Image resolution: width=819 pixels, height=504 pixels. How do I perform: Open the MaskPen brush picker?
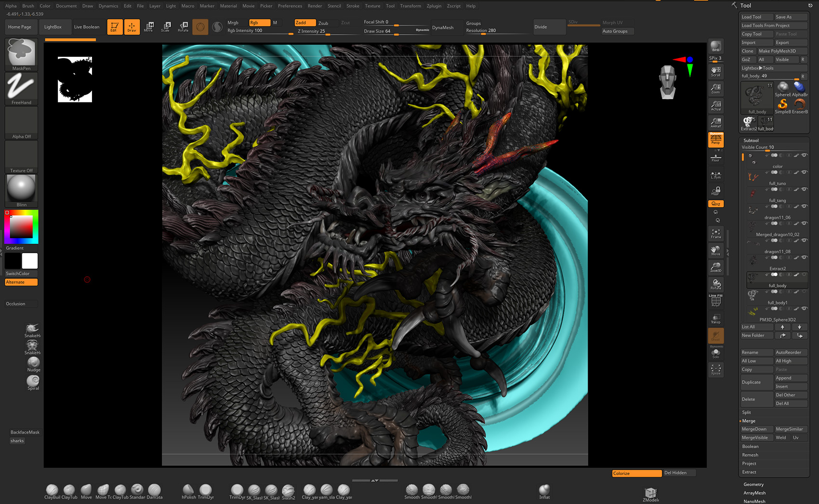[x=21, y=54]
